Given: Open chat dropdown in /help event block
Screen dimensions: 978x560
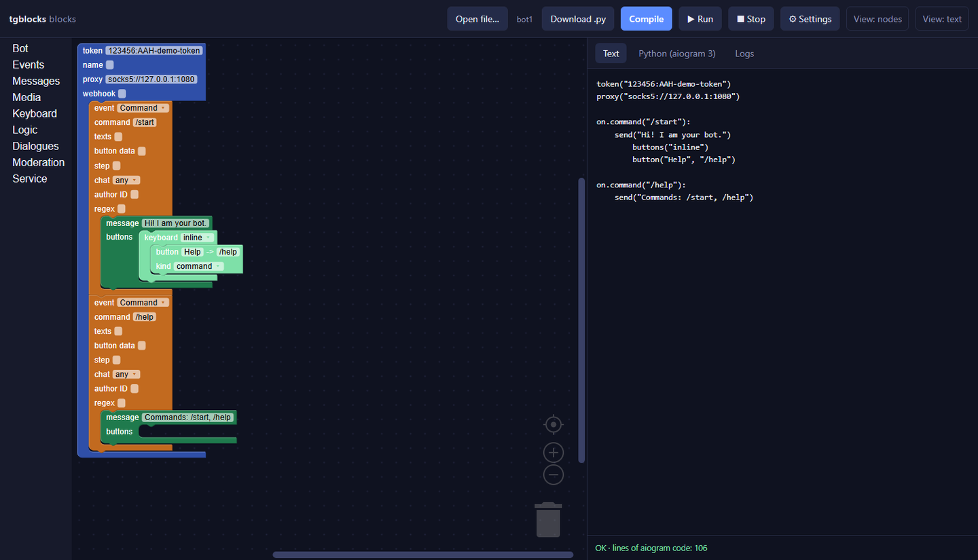Looking at the screenshot, I should click(126, 375).
